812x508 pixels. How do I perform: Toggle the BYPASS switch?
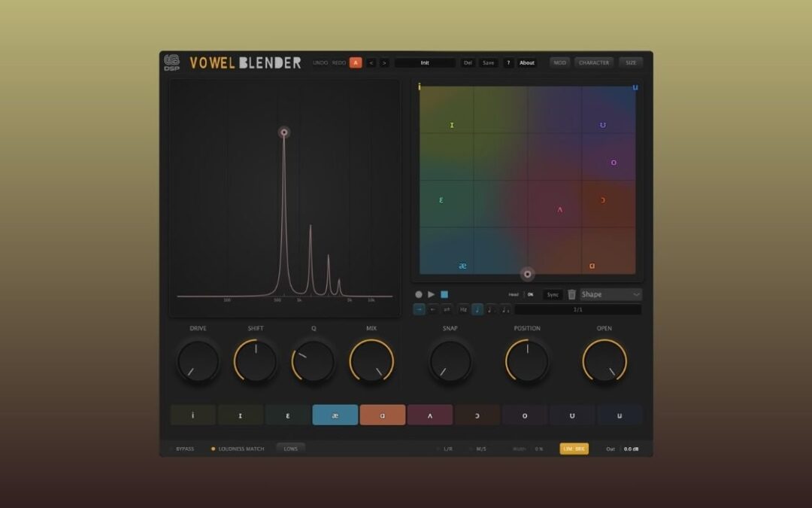tap(182, 449)
